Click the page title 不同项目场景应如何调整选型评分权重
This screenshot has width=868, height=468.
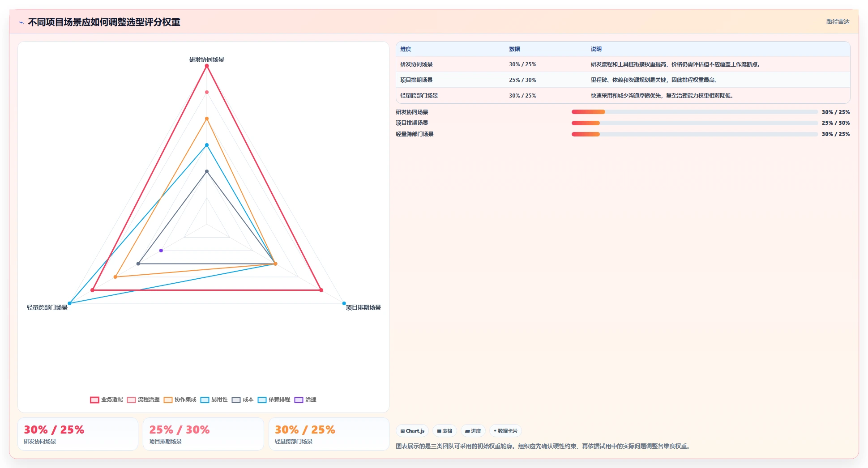tap(104, 22)
